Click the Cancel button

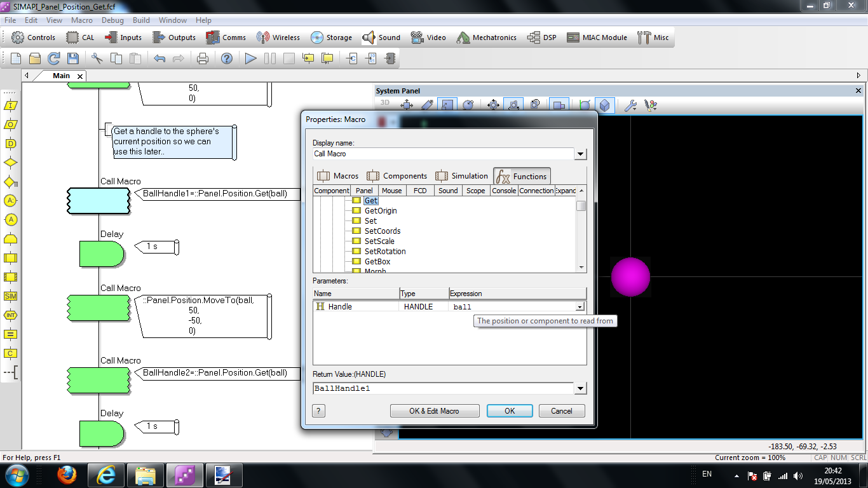pyautogui.click(x=562, y=411)
